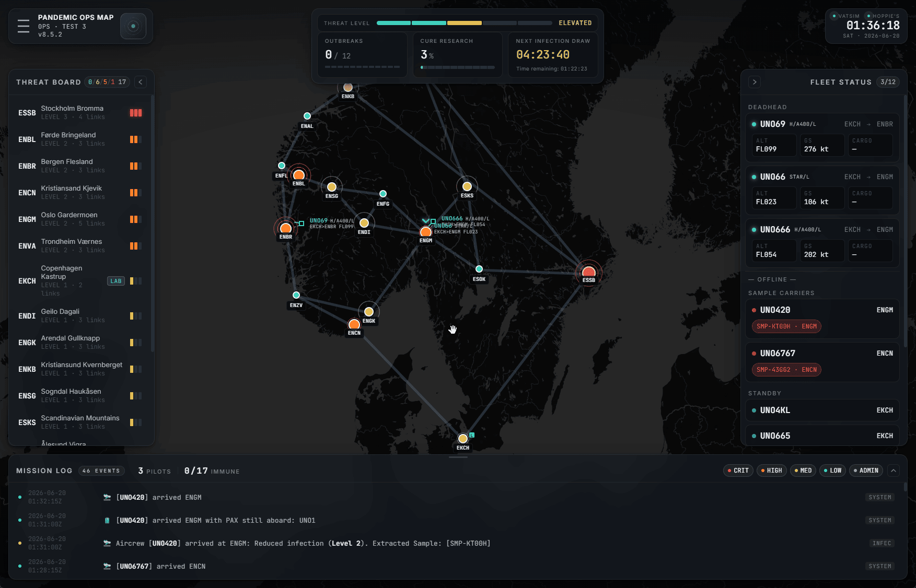
Task: Click the Next Infection Draw timer 04:23:40
Action: click(543, 54)
